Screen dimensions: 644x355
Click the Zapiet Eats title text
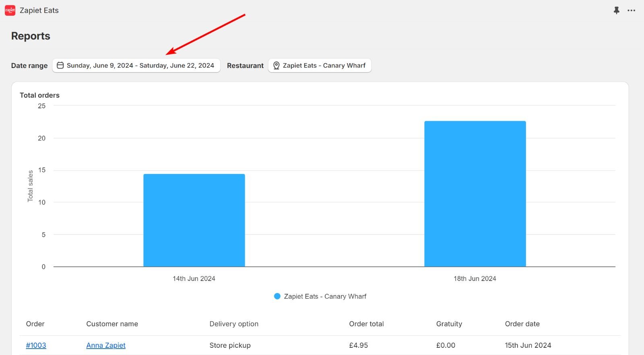39,10
